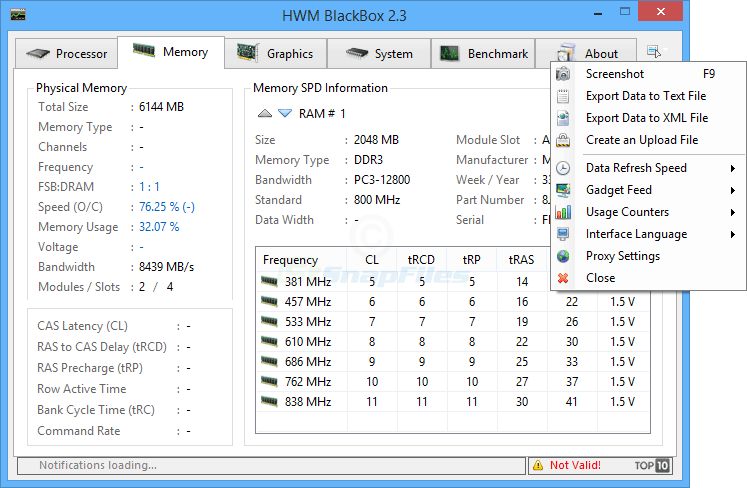Click the 8439 MB/s bandwidth value

(166, 267)
